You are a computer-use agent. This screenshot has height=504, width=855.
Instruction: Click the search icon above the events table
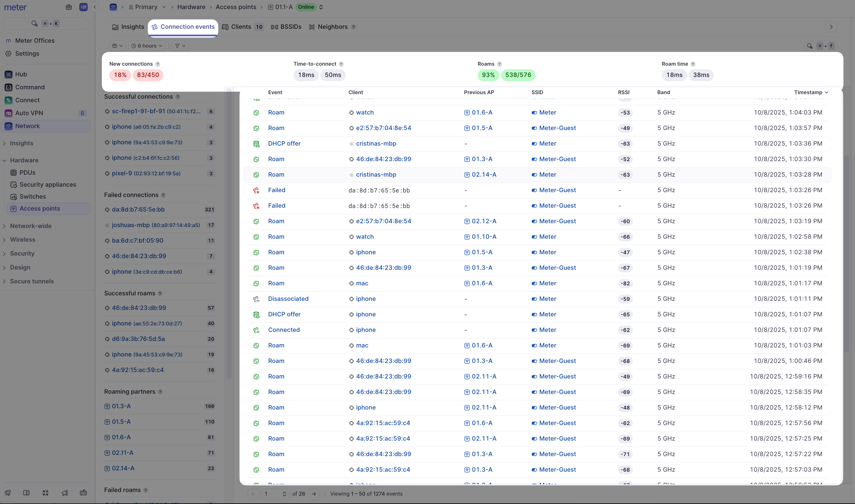[810, 46]
